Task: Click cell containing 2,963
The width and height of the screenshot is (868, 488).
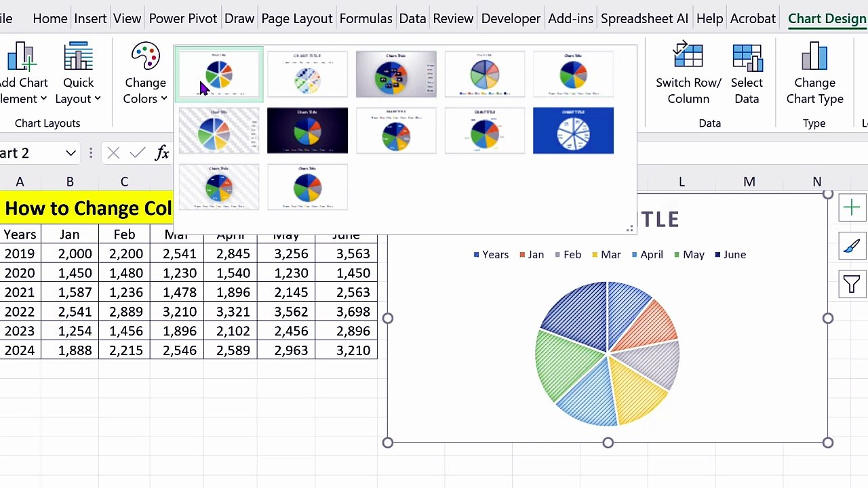Action: click(x=286, y=350)
